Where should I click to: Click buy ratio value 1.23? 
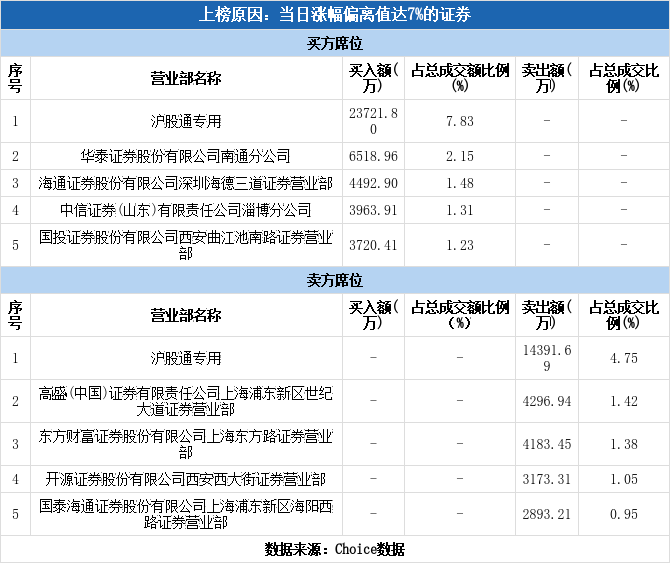coord(460,245)
